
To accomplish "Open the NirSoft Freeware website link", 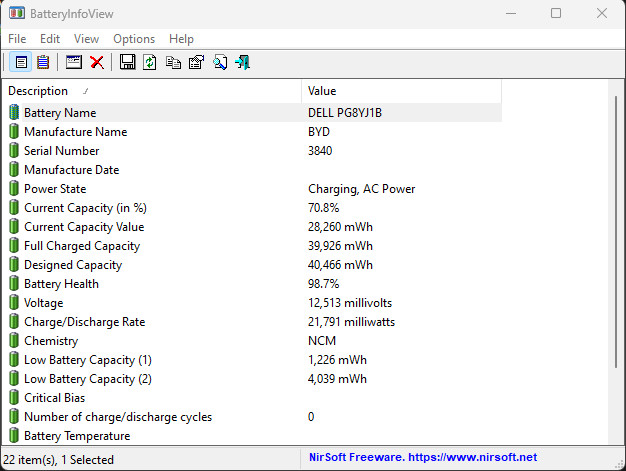I will [x=423, y=457].
